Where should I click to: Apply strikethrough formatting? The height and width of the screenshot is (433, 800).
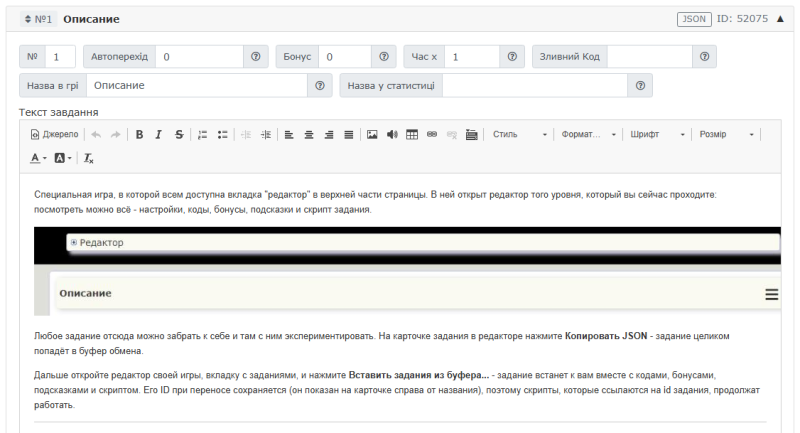(x=179, y=135)
